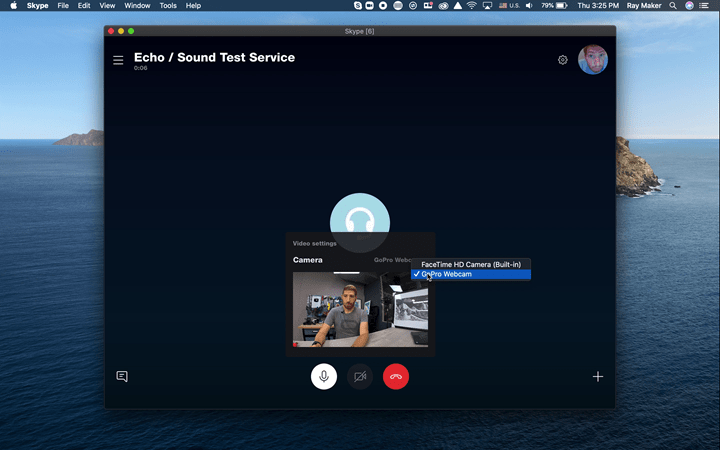The height and width of the screenshot is (450, 720).
Task: Open the Skype application menu
Action: coord(37,6)
